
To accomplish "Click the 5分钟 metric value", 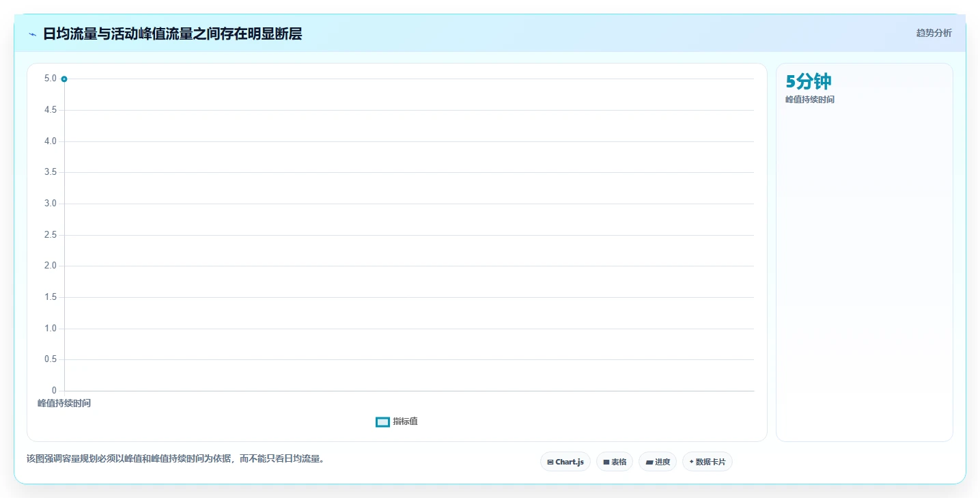I will coord(809,82).
